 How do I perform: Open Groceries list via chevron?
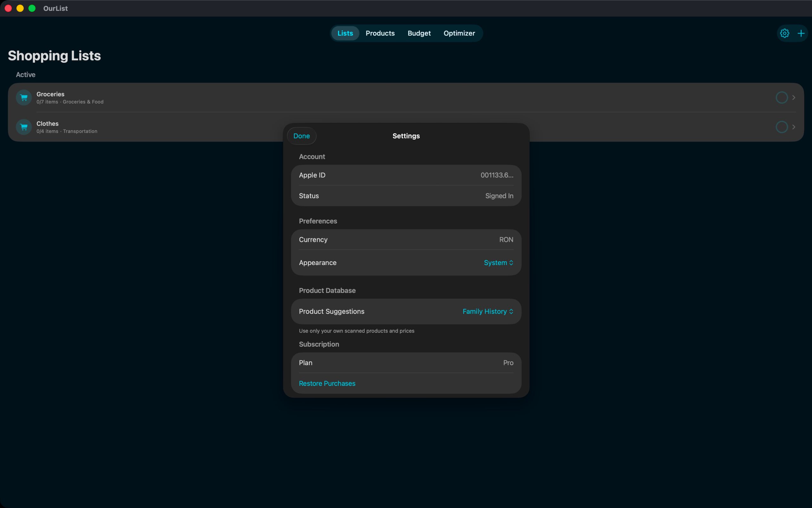coord(794,97)
